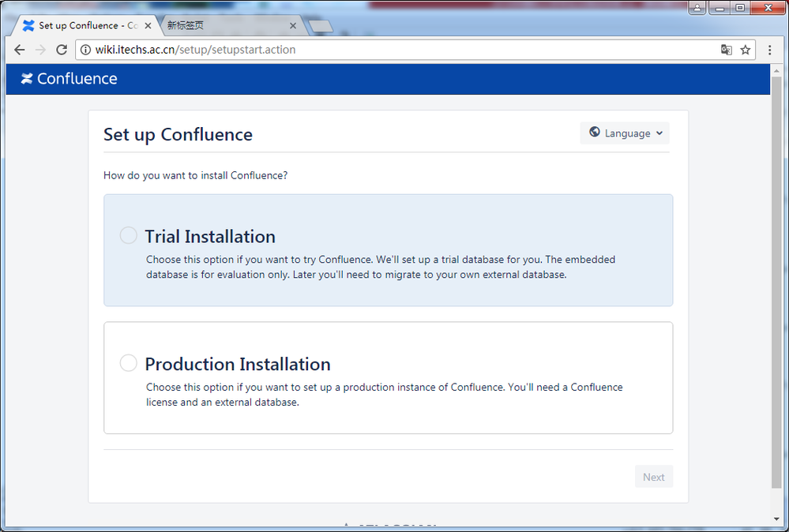The image size is (789, 532).
Task: Open the Chrome three-dot menu
Action: coord(769,50)
